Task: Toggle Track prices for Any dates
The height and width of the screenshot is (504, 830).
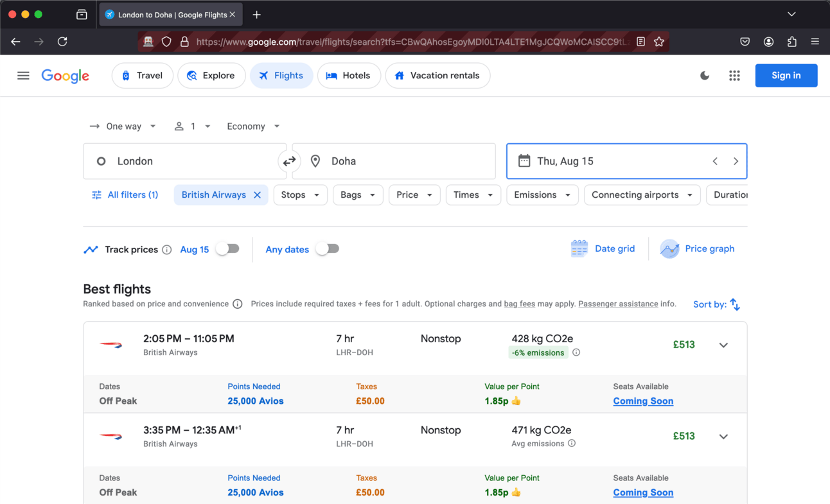Action: click(x=328, y=249)
